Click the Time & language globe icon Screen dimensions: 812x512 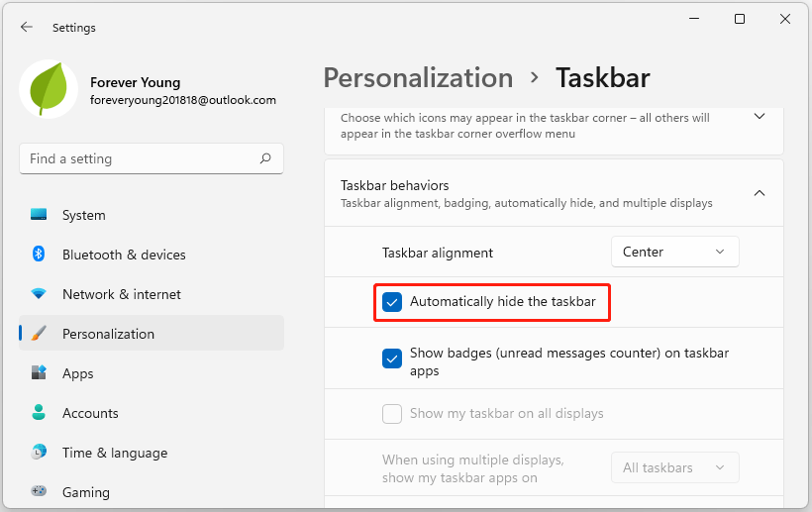pyautogui.click(x=39, y=452)
